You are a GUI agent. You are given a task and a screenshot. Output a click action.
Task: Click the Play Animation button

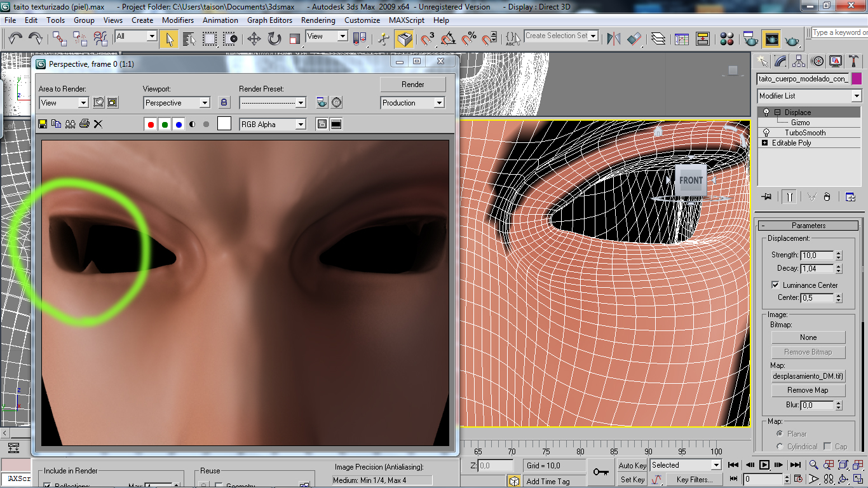point(764,465)
